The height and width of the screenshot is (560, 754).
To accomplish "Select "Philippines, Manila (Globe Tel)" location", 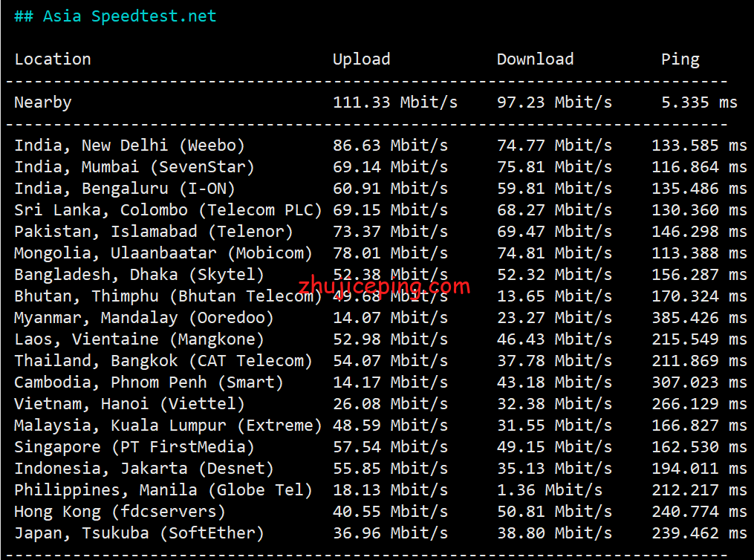I will pos(163,490).
